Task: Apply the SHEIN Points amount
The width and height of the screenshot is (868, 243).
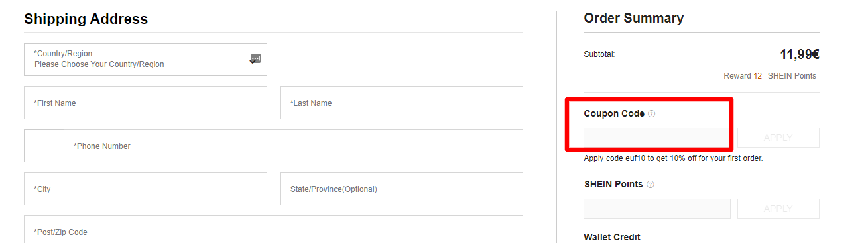Action: pyautogui.click(x=778, y=209)
